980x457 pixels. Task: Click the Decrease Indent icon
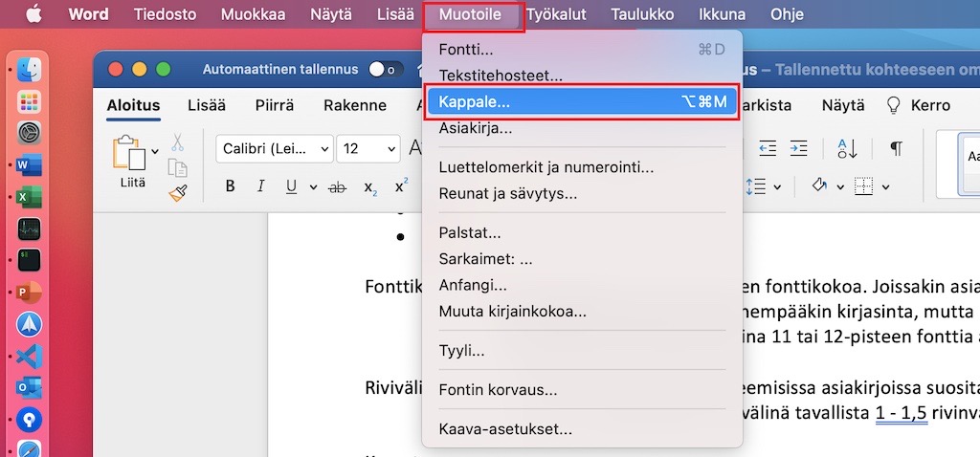tap(768, 148)
